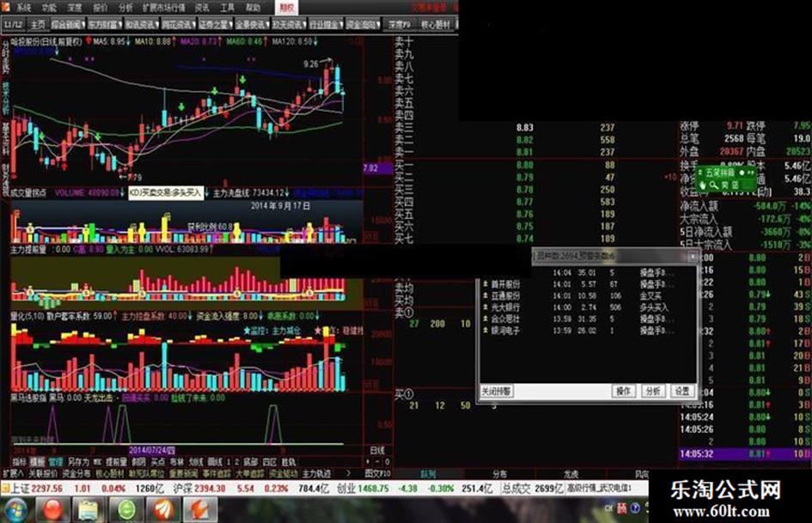Open the 资讯 menu
Screen dimensions: 812x523
202,8
